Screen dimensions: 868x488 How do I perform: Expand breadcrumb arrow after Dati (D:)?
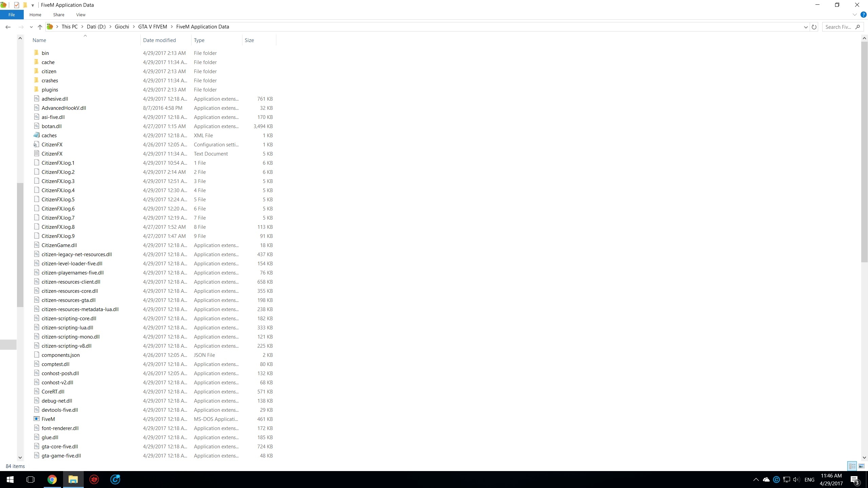[110, 27]
